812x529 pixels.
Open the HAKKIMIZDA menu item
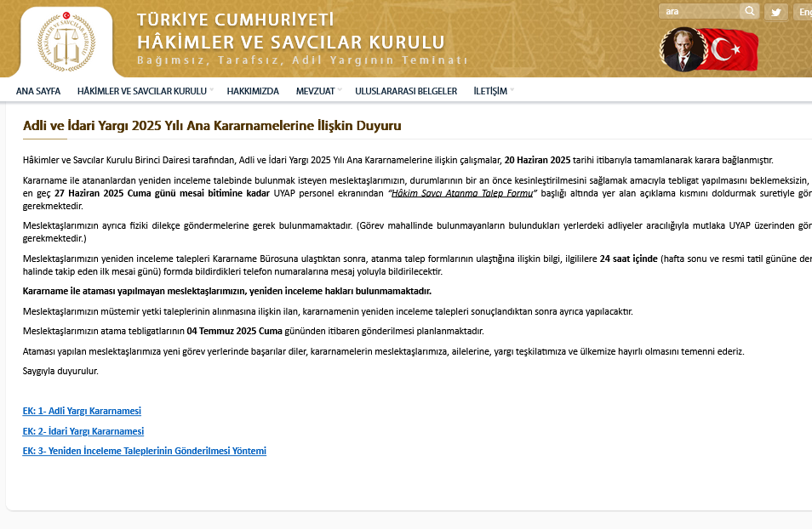pos(253,91)
